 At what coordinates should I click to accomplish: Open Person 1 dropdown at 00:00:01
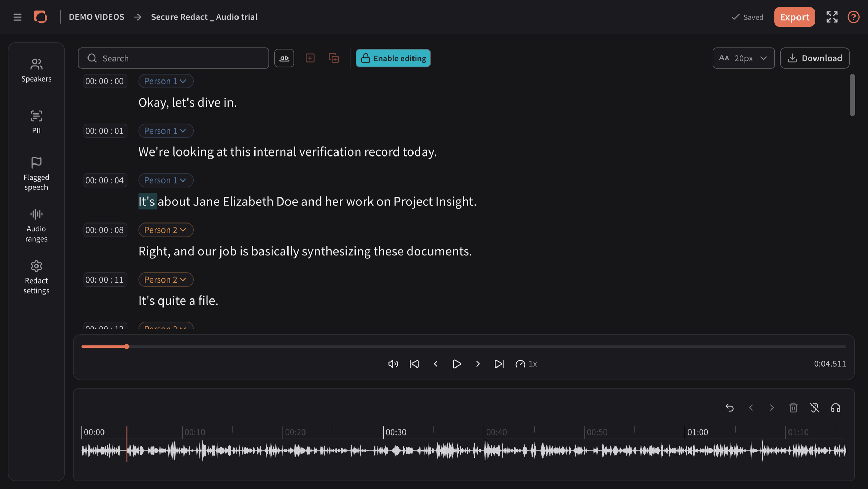click(x=166, y=131)
